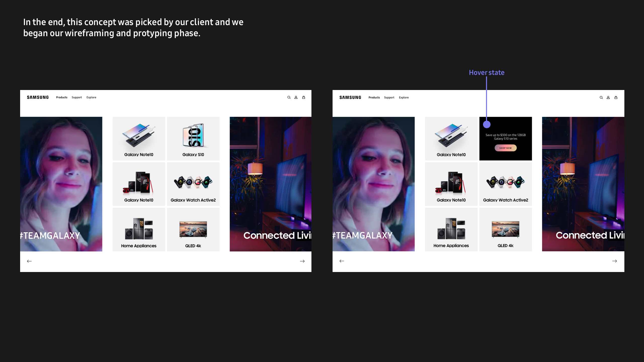Select top Galaxy Note10 tile in left mockup
Screen dimensions: 644x362
pos(139,139)
